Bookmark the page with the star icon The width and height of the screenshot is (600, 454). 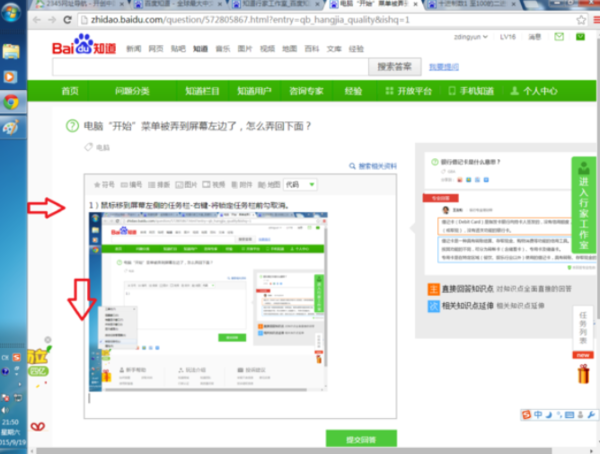point(581,20)
